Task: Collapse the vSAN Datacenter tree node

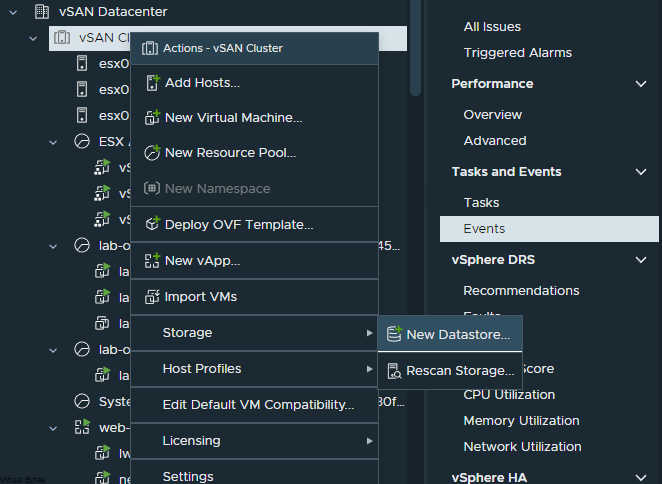Action: (x=13, y=13)
